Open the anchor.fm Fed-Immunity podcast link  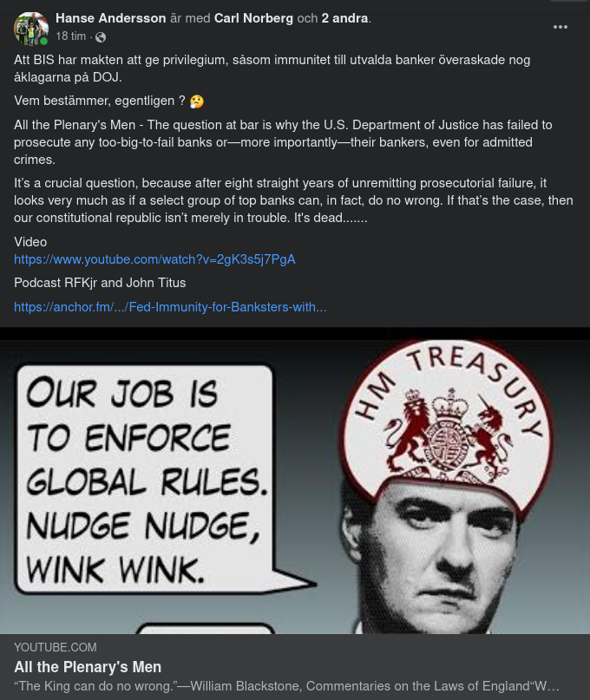tap(170, 307)
